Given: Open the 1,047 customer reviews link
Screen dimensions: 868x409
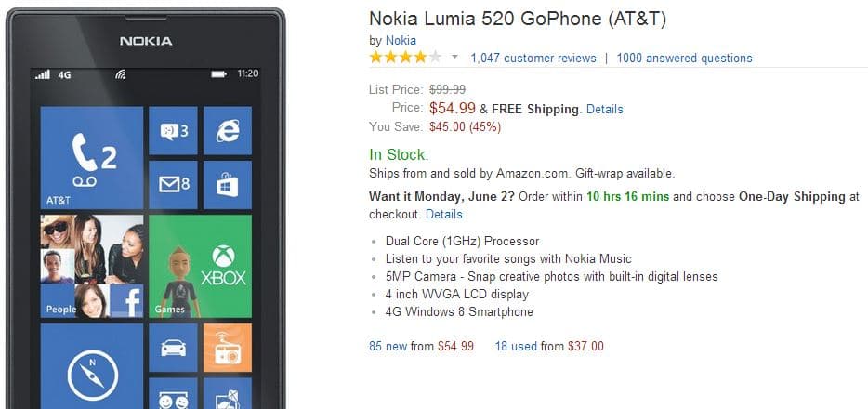Looking at the screenshot, I should (x=533, y=59).
